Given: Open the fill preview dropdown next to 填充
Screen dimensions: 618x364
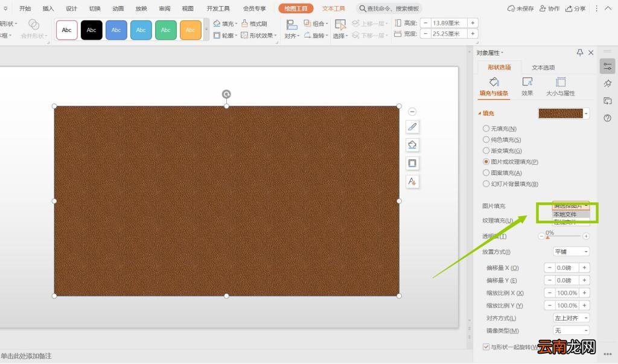Looking at the screenshot, I should point(586,113).
